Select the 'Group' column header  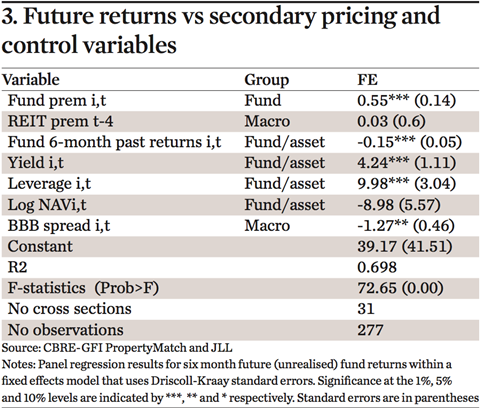point(267,80)
